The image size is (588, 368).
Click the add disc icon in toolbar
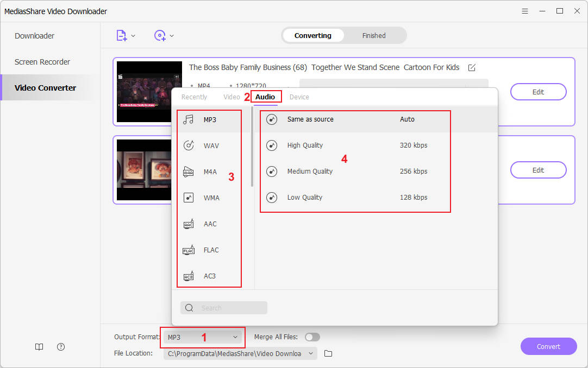click(160, 36)
